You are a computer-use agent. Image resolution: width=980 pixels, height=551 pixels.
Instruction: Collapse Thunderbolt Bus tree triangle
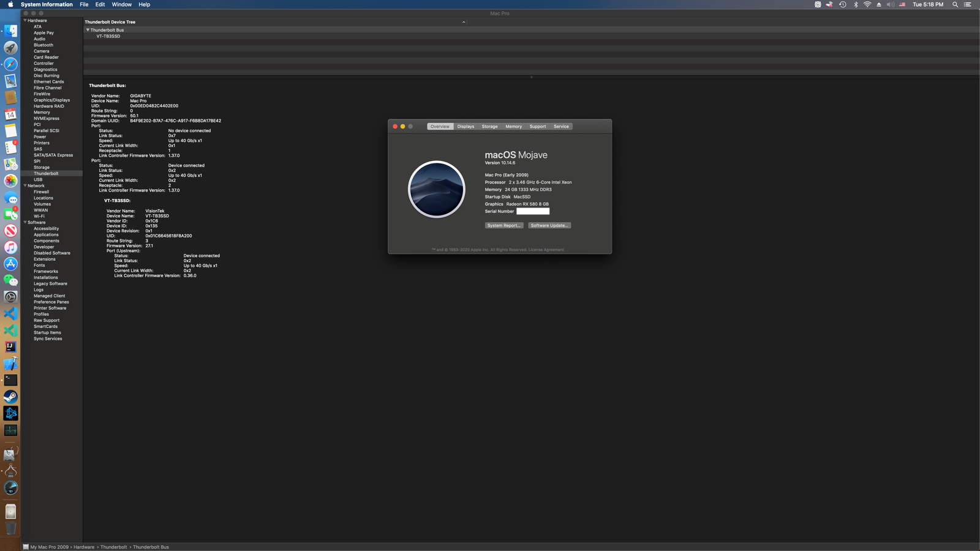coord(88,29)
